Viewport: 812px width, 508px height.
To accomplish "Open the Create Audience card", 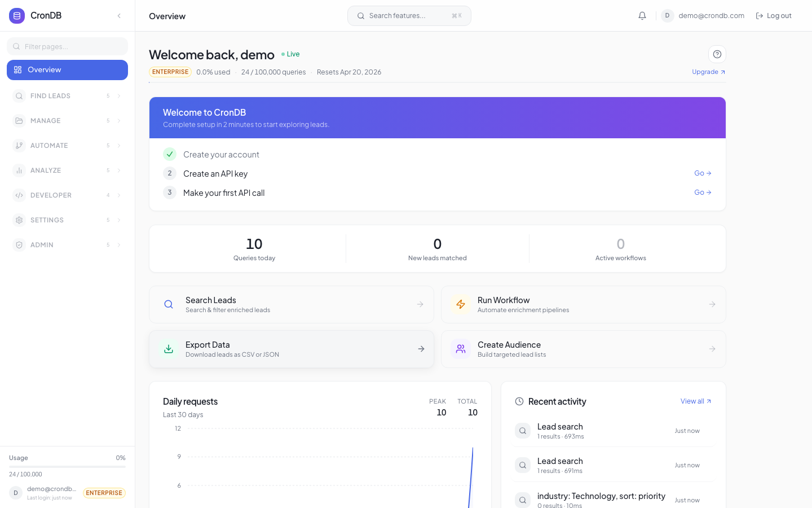I will click(x=584, y=349).
